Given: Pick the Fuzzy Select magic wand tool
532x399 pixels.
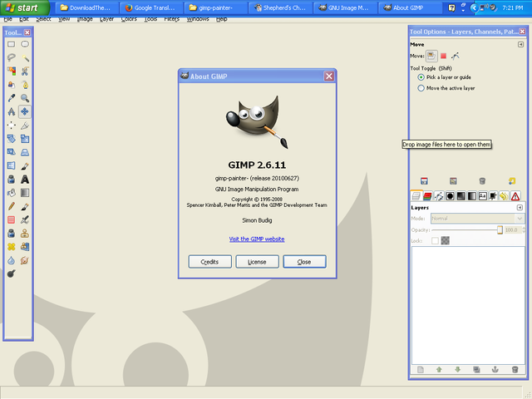Looking at the screenshot, I should 25,57.
